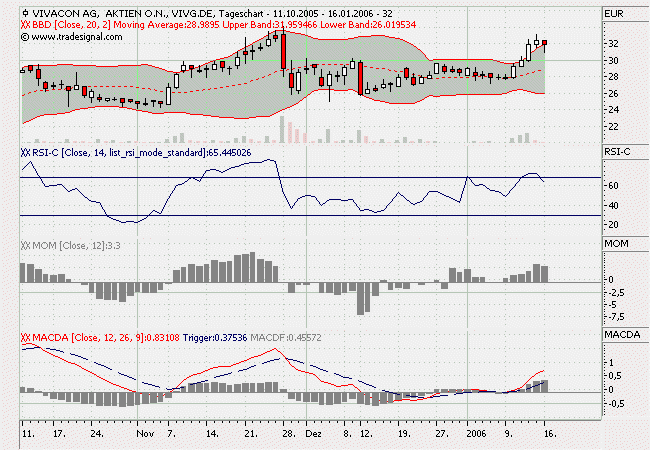Viewport: 650px width, 450px height.
Task: Click the 28. date marker on time axis
Action: 288,434
